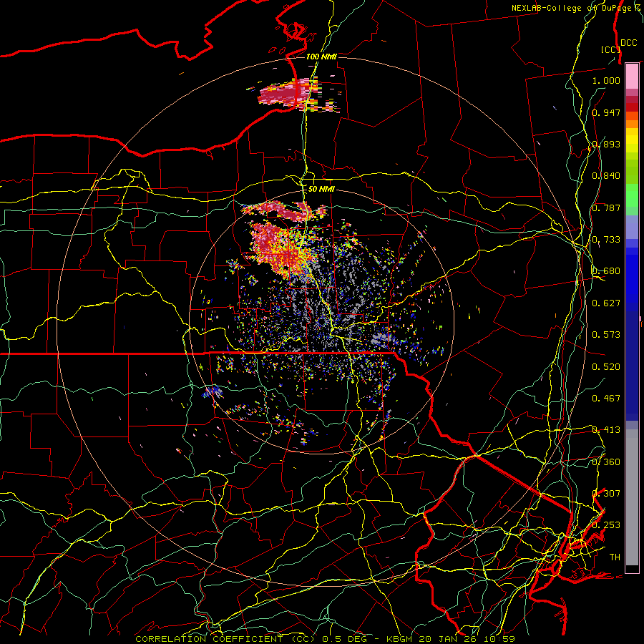644x644 pixels.
Task: Click the gray lower segment of color bar
Action: (632, 497)
